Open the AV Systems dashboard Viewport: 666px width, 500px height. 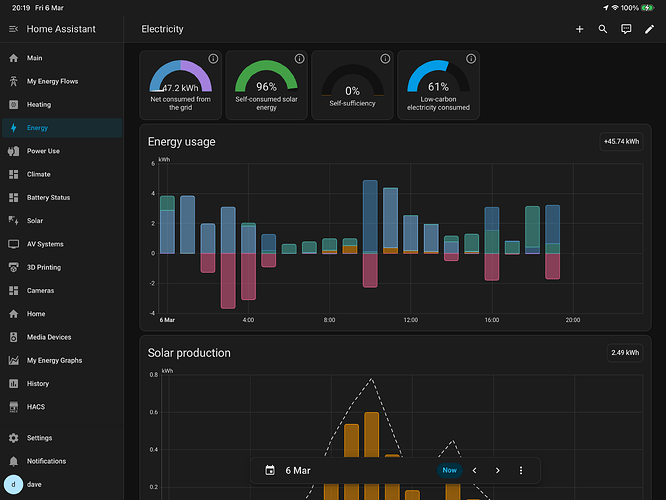pyautogui.click(x=62, y=244)
